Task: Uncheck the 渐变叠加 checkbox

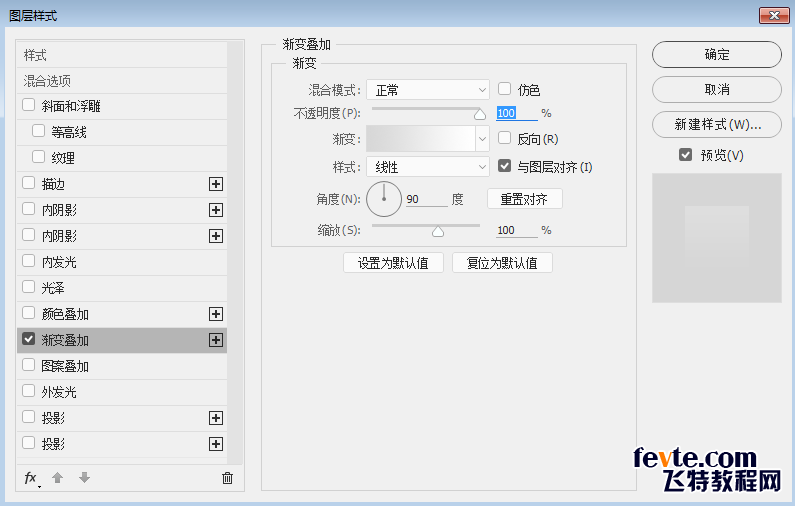Action: pyautogui.click(x=28, y=339)
